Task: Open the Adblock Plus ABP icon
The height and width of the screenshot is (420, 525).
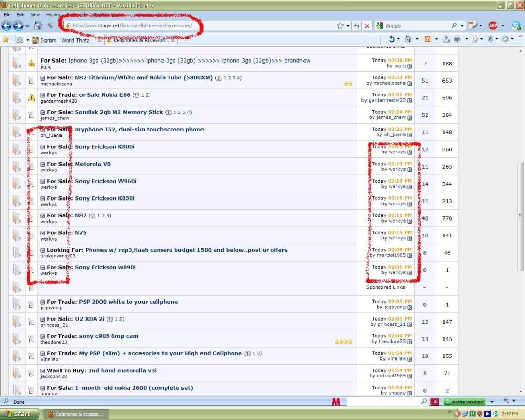Action: [x=493, y=26]
